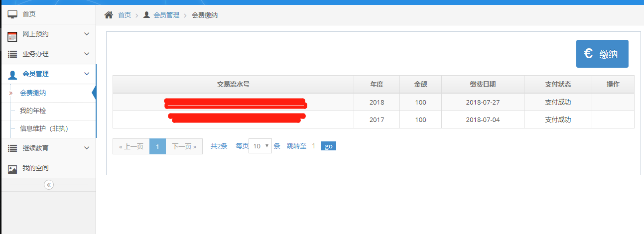Click the 首页 breadcrumb link
This screenshot has height=234, width=644.
pos(125,15)
